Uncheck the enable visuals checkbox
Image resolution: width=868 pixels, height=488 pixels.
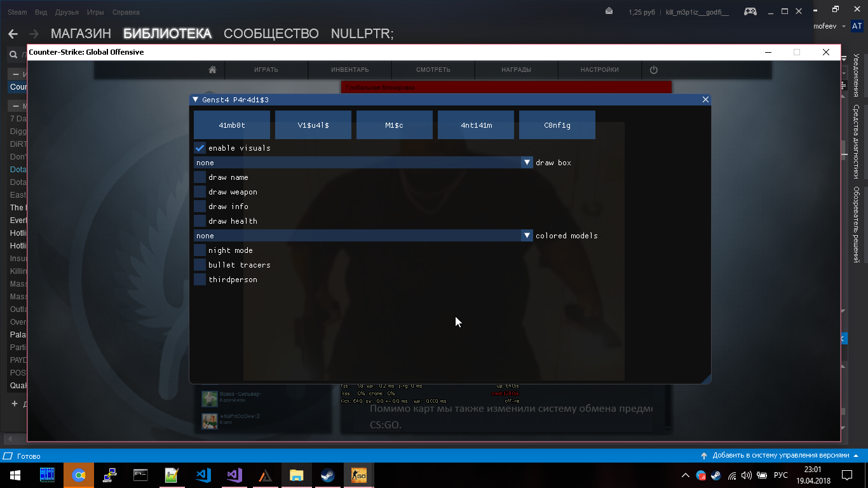click(x=200, y=148)
